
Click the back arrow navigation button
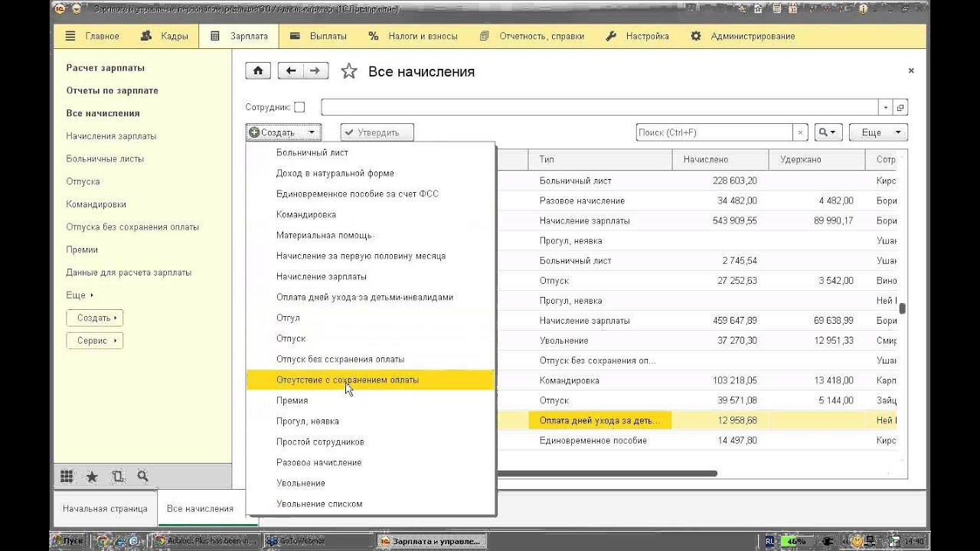[290, 71]
